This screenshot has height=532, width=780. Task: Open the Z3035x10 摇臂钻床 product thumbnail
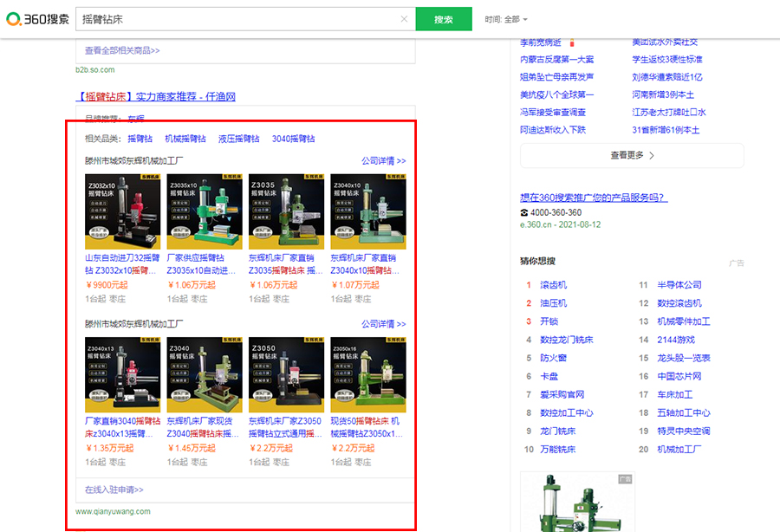[205, 211]
